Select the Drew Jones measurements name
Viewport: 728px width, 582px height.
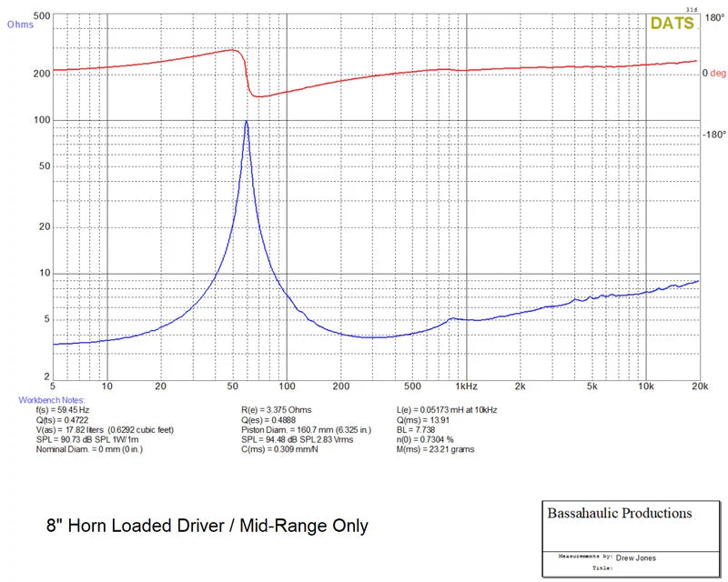[637, 556]
